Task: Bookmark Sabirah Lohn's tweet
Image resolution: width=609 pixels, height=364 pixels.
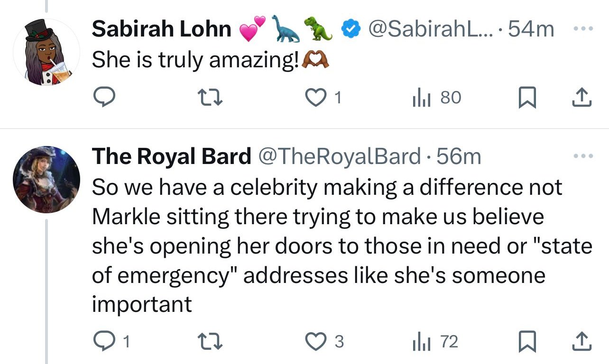Action: click(523, 98)
